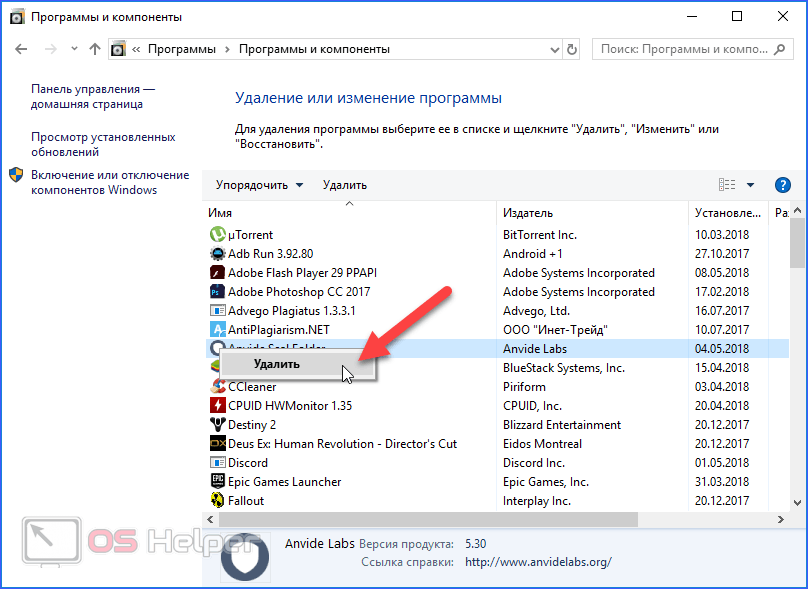Image resolution: width=808 pixels, height=589 pixels.
Task: Open Панель управления домашняя страница link
Action: click(x=93, y=96)
